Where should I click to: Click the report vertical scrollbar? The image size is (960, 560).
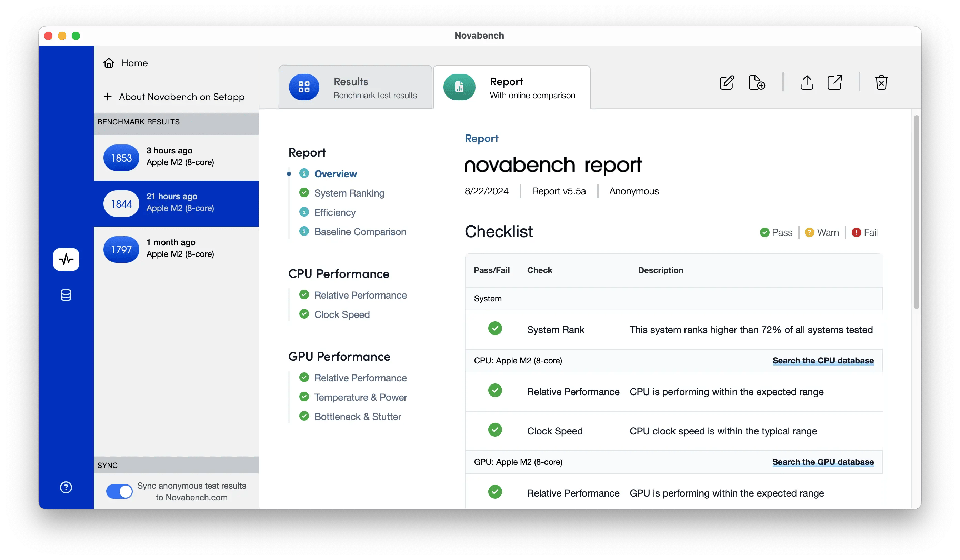(916, 212)
